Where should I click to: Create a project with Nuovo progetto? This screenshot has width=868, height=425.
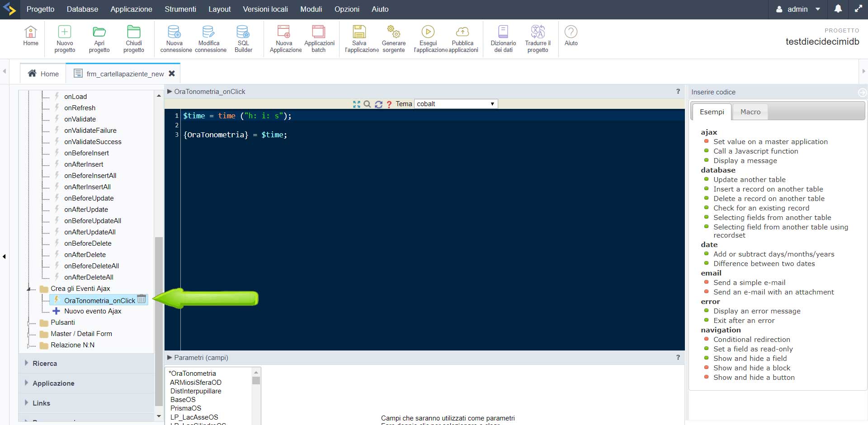tap(65, 39)
